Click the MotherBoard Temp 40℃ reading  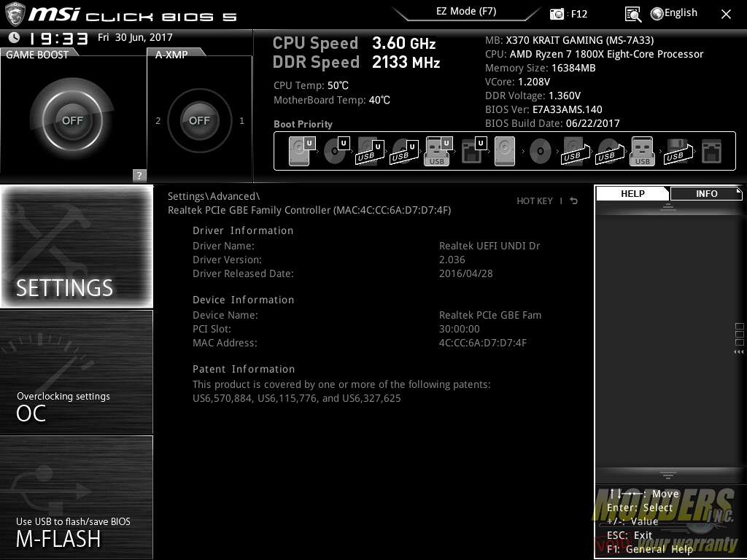332,100
